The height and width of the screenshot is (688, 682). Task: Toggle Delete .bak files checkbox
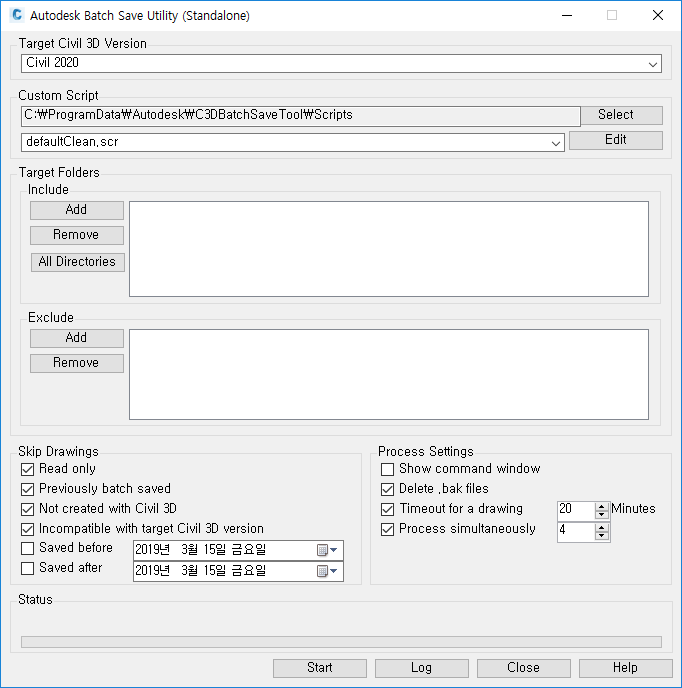coord(387,489)
